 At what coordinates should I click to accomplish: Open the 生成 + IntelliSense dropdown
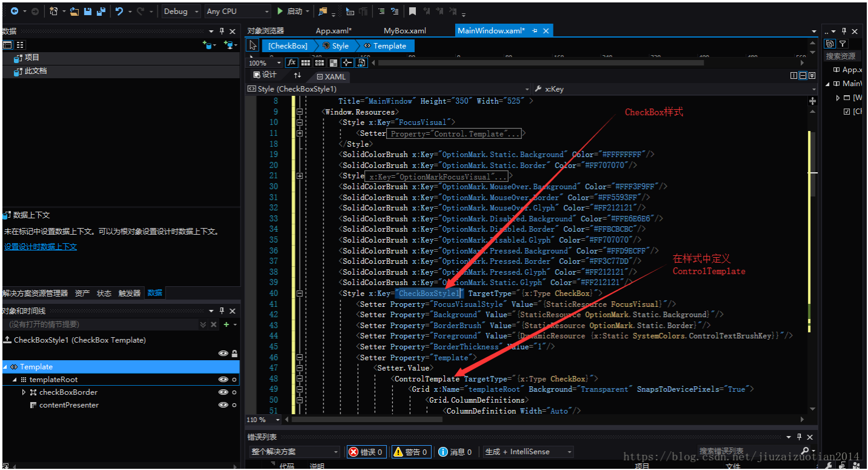(x=528, y=452)
